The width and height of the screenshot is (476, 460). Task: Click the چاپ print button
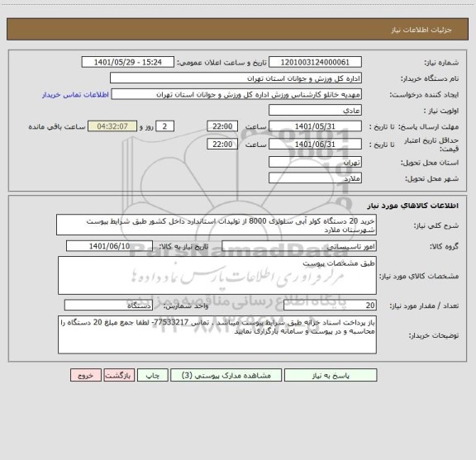click(x=152, y=375)
